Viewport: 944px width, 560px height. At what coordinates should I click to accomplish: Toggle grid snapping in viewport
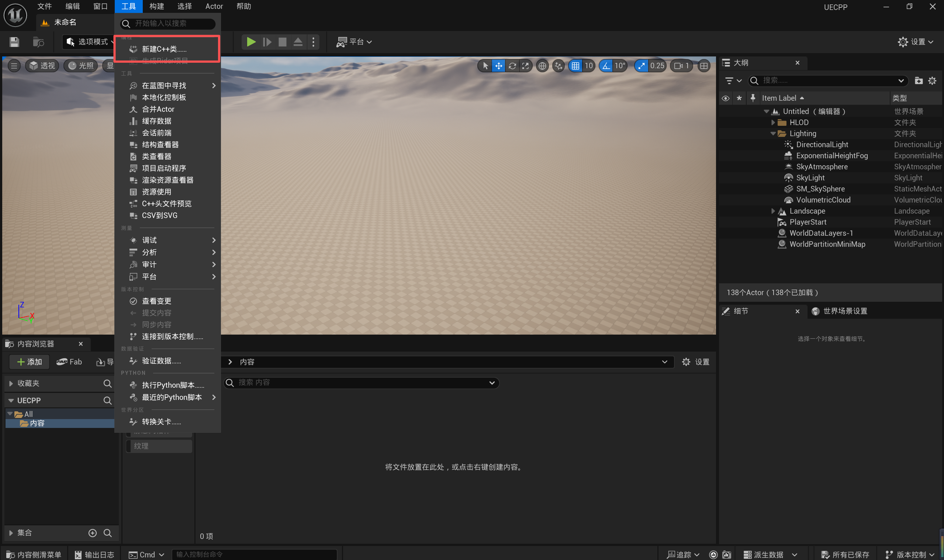[575, 66]
